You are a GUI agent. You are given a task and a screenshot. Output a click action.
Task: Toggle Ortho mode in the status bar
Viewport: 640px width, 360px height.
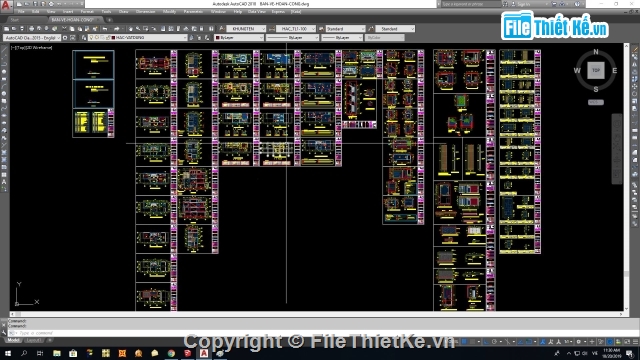[x=487, y=342]
